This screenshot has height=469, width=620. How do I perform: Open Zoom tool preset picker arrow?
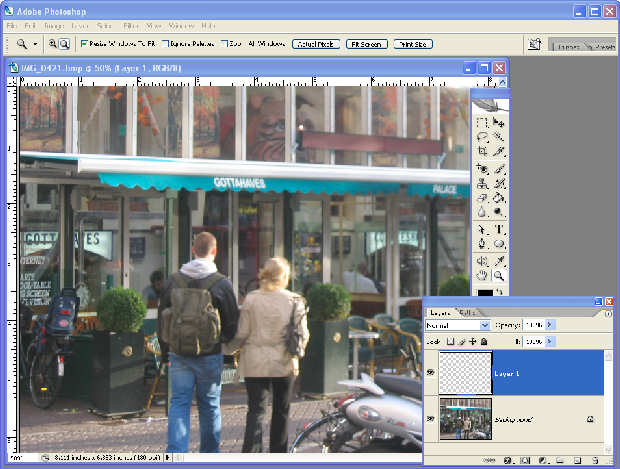(x=35, y=44)
